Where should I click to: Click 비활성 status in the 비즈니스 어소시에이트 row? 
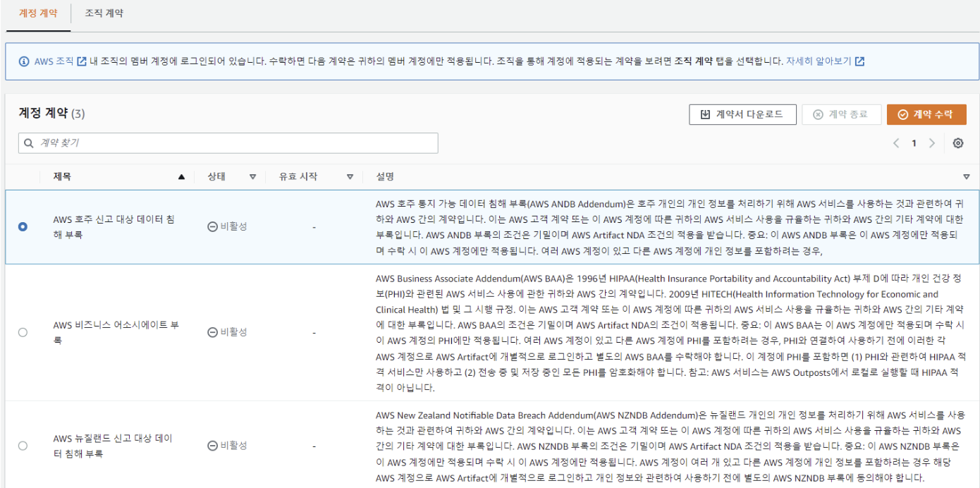[227, 332]
